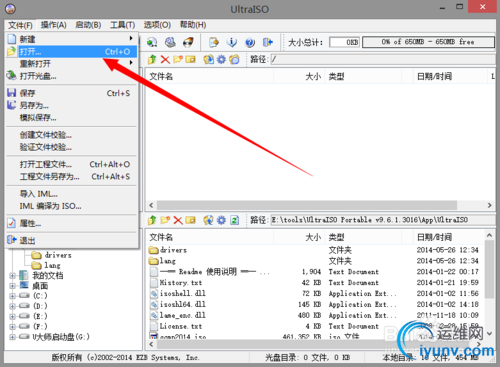The width and height of the screenshot is (500, 367).
Task: Choose 模拟保存... menu entry
Action: [71, 117]
